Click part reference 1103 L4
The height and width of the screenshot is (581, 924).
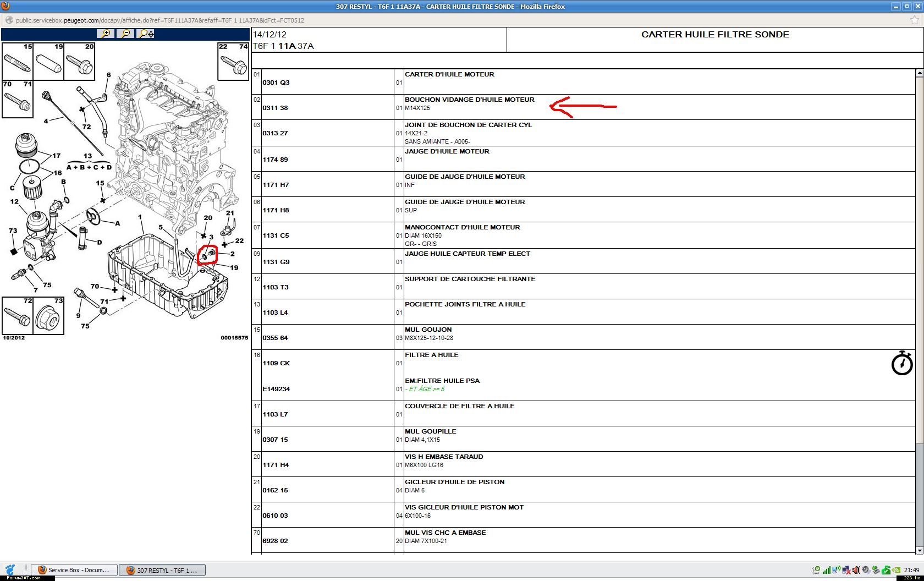click(x=275, y=313)
